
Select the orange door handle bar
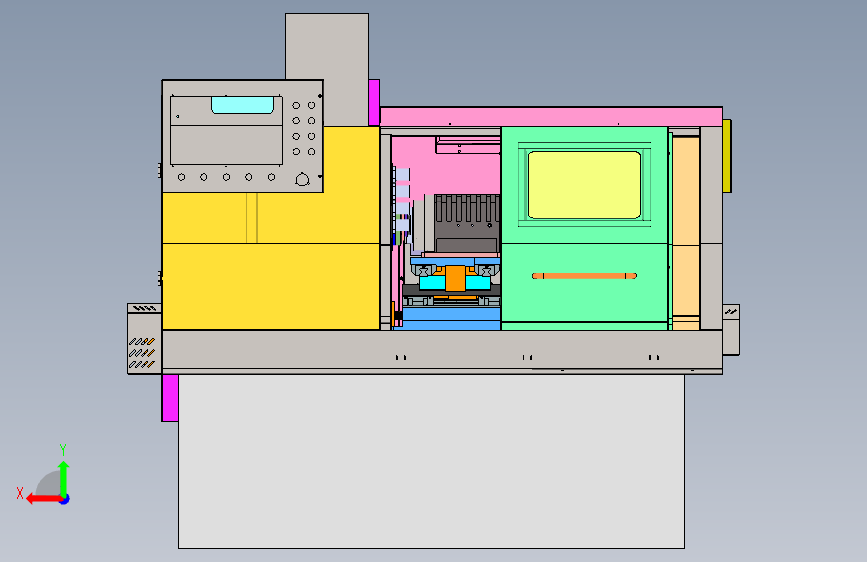pyautogui.click(x=584, y=275)
